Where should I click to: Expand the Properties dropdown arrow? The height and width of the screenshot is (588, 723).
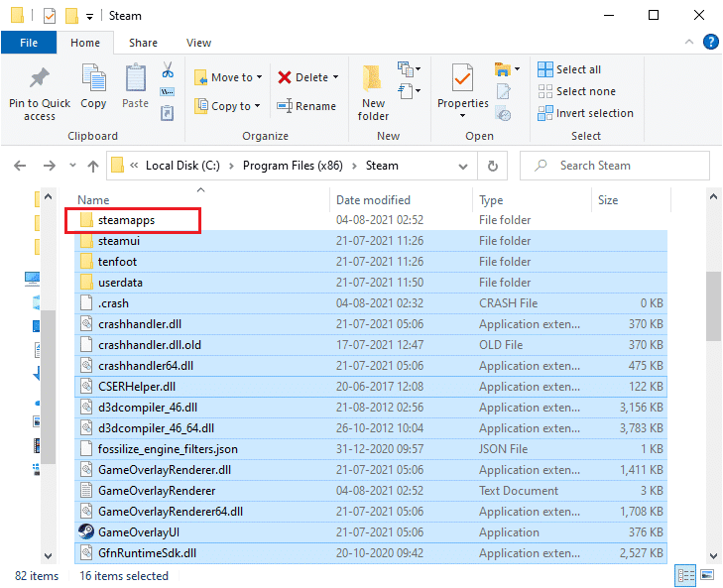[462, 115]
